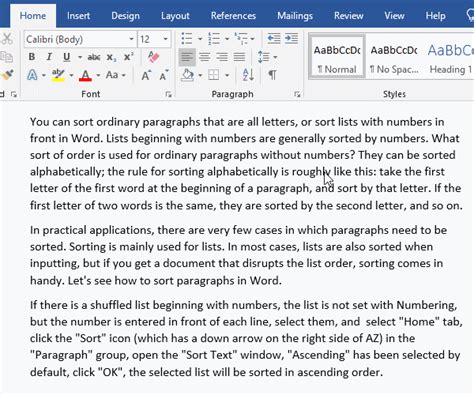Expand the font color dropdown arrow
The image size is (474, 395).
click(x=98, y=75)
